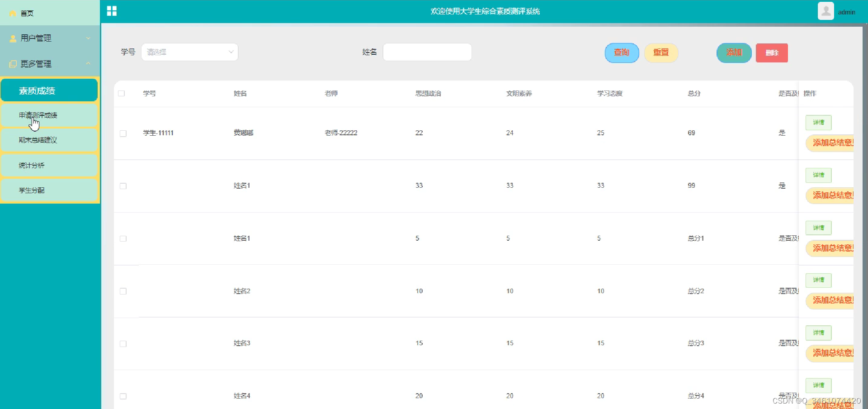Open 详情 for the 姓名2 row
The image size is (868, 409).
818,280
